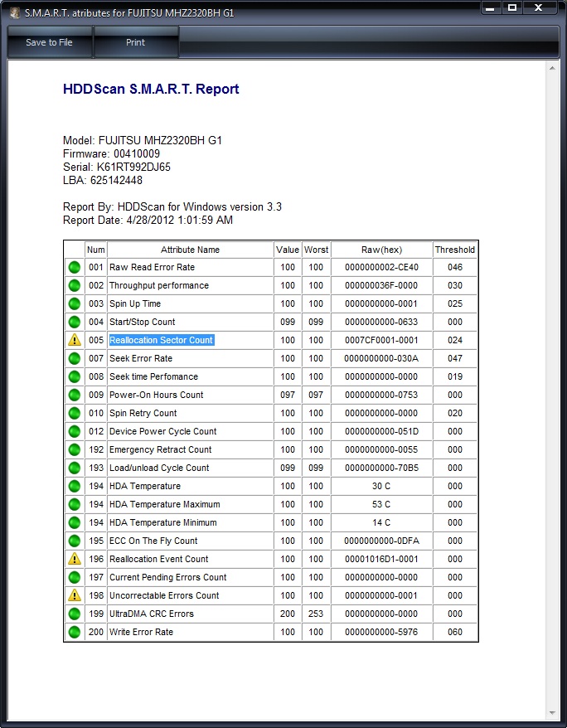567x728 pixels.
Task: Click the scrollbar down arrow
Action: tap(552, 713)
